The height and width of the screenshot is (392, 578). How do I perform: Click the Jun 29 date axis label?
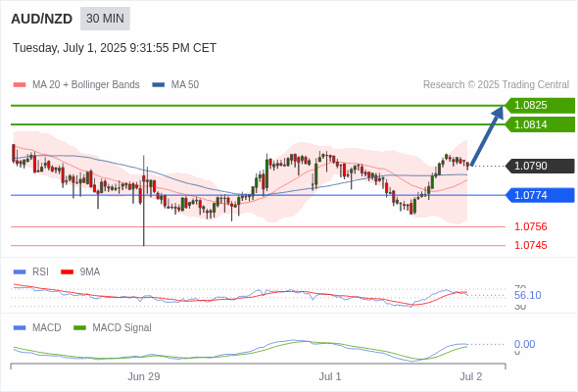point(144,376)
